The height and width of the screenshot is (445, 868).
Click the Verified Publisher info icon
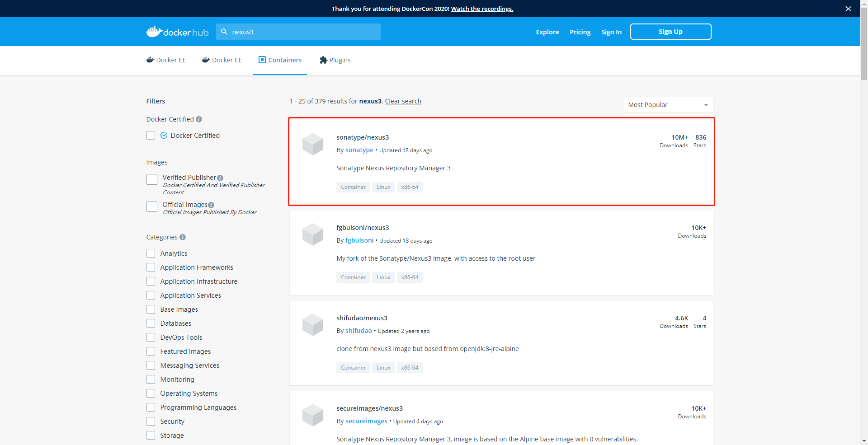coord(220,178)
